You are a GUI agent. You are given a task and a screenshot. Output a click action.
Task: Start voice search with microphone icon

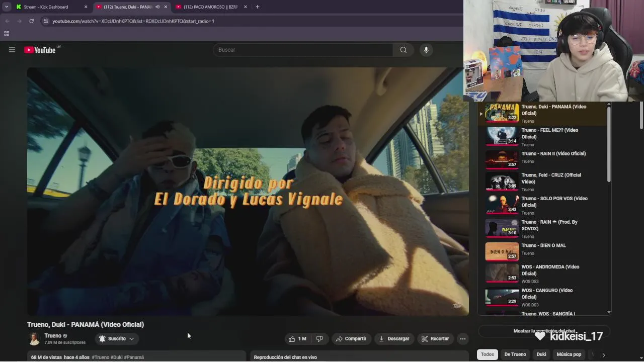tap(426, 50)
